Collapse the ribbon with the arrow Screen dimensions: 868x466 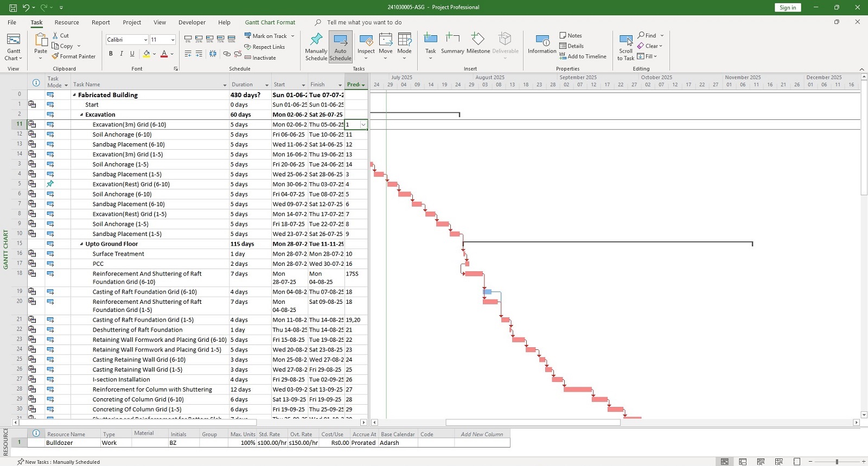862,69
